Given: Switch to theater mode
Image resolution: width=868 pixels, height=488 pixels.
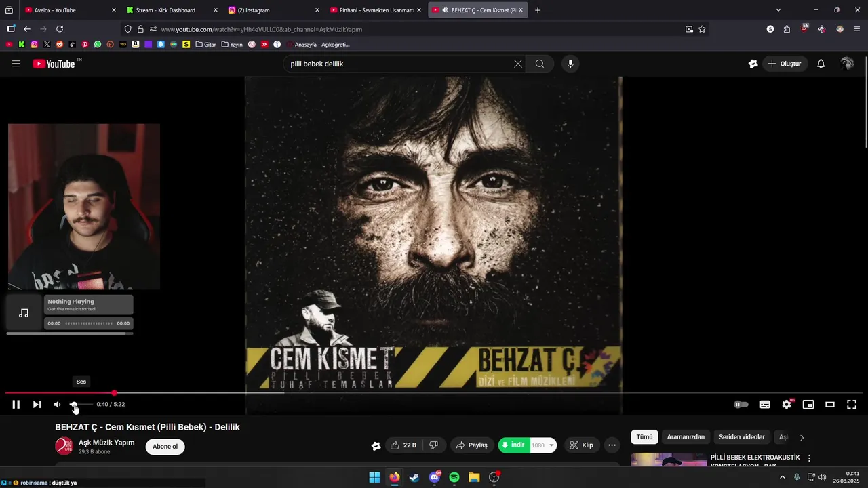Looking at the screenshot, I should tap(830, 405).
